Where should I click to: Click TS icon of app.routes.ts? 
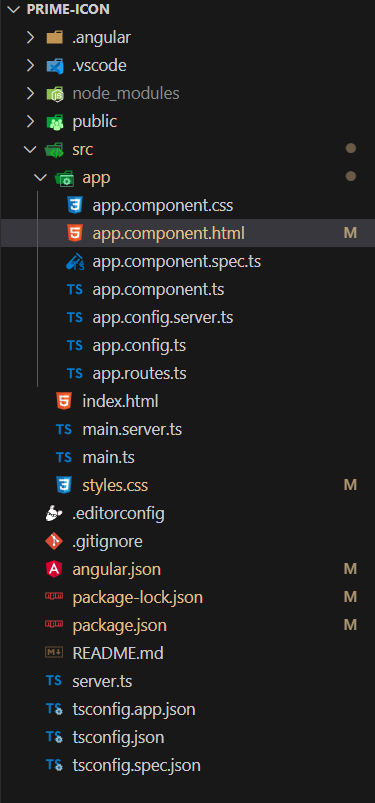(75, 374)
